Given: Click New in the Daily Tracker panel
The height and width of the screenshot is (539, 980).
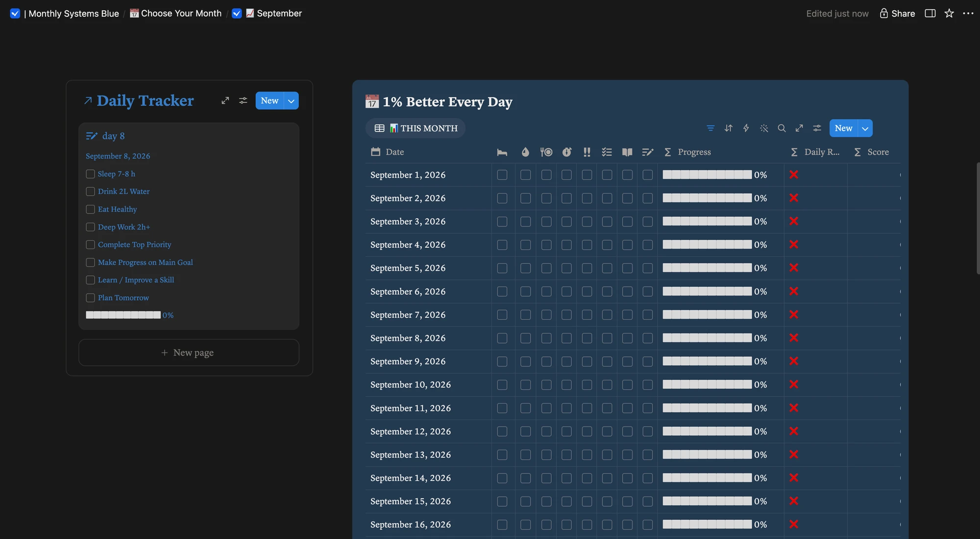Looking at the screenshot, I should pyautogui.click(x=269, y=101).
